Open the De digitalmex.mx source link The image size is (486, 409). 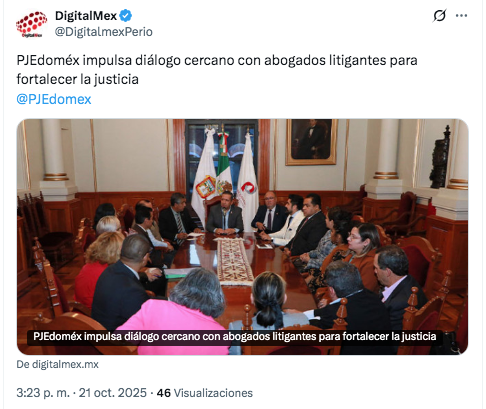click(x=57, y=364)
